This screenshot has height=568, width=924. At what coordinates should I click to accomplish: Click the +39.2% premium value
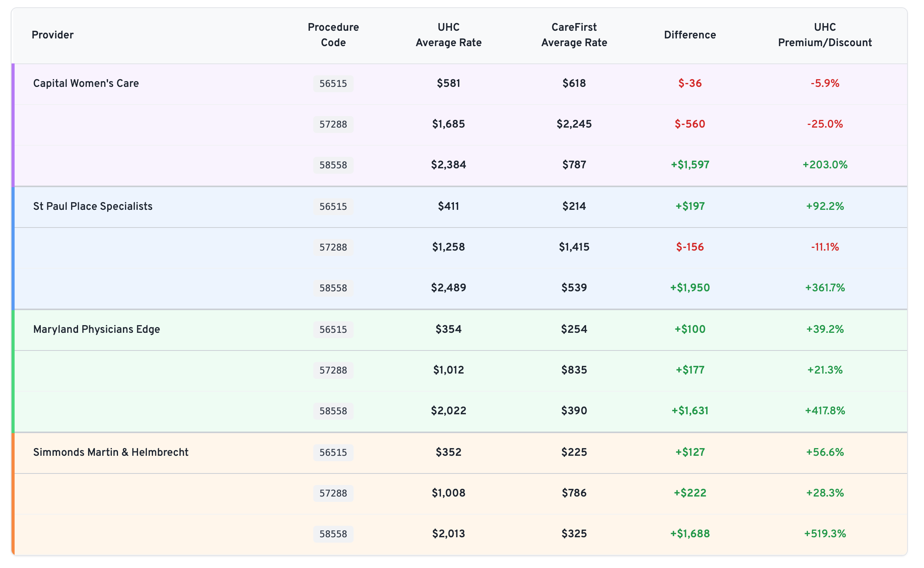click(x=825, y=329)
